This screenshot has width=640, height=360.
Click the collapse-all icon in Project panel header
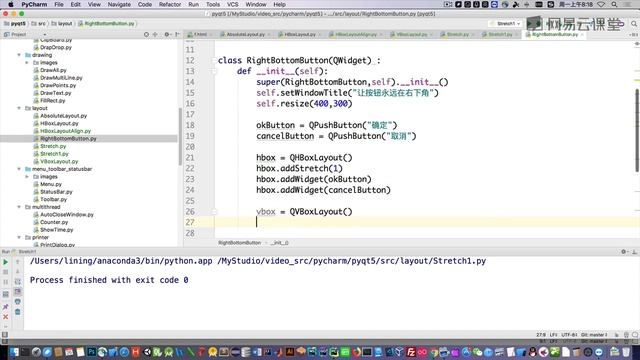click(x=155, y=35)
